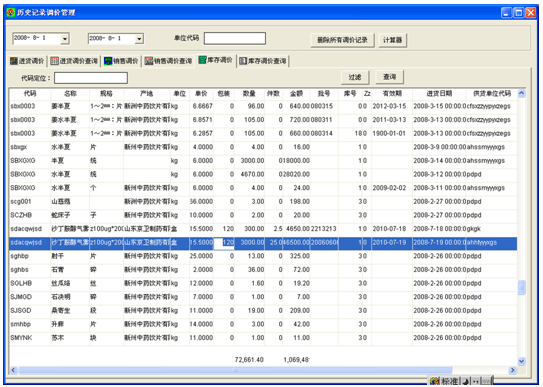The height and width of the screenshot is (387, 543).
Task: Click the 有效期 column header
Action: coord(392,93)
